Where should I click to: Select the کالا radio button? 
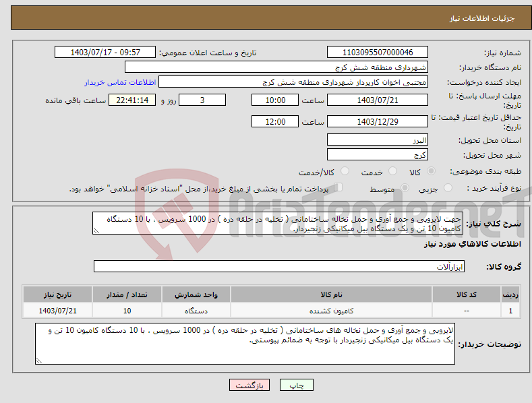pos(431,171)
